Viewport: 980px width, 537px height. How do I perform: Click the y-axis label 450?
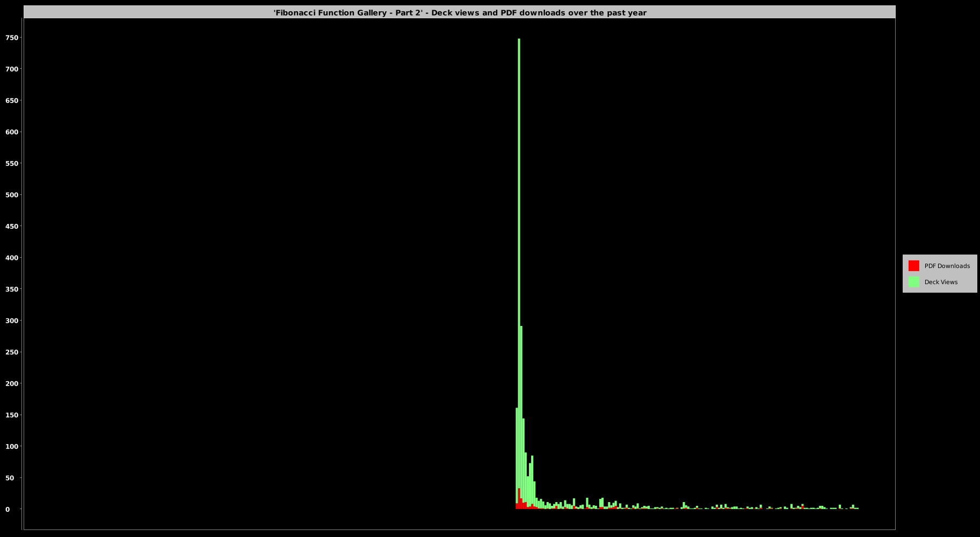coord(12,226)
